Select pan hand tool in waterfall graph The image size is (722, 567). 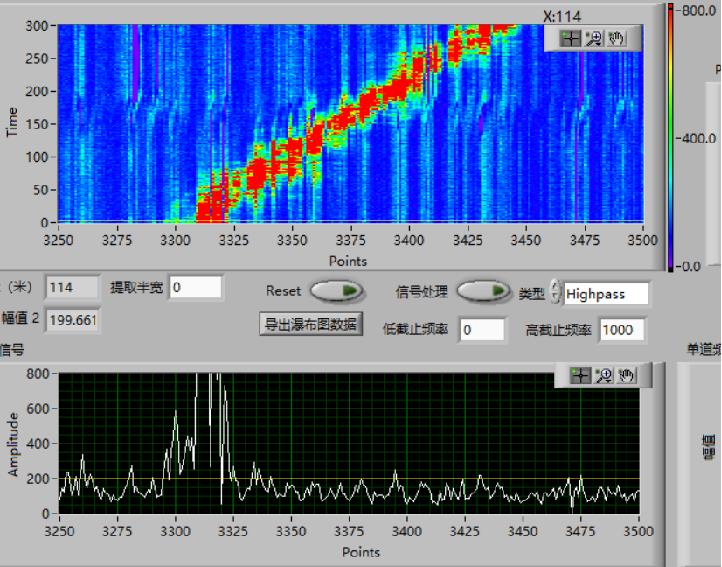pos(617,38)
